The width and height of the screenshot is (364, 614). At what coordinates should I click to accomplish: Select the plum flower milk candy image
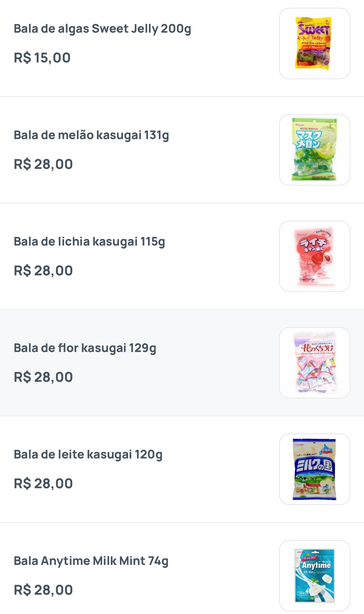[x=314, y=363]
